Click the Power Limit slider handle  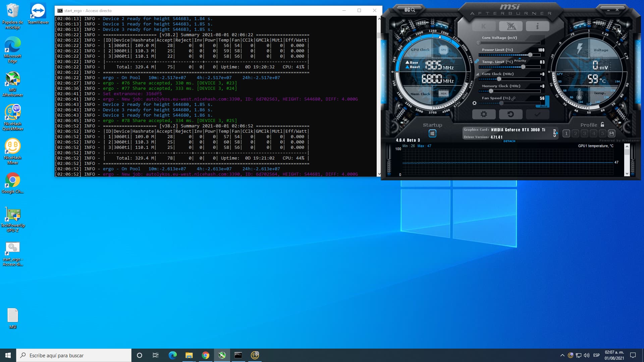click(530, 55)
